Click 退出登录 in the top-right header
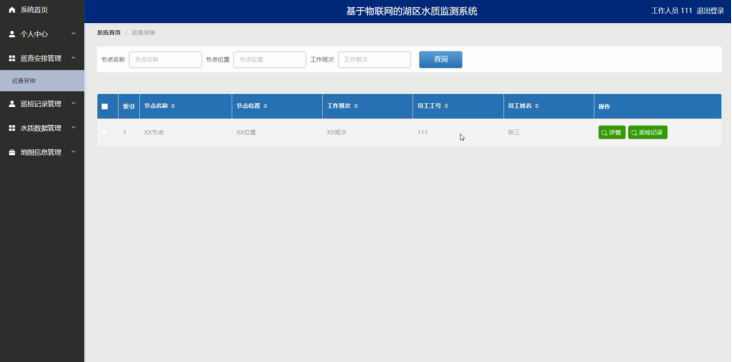The image size is (732, 362). 710,11
